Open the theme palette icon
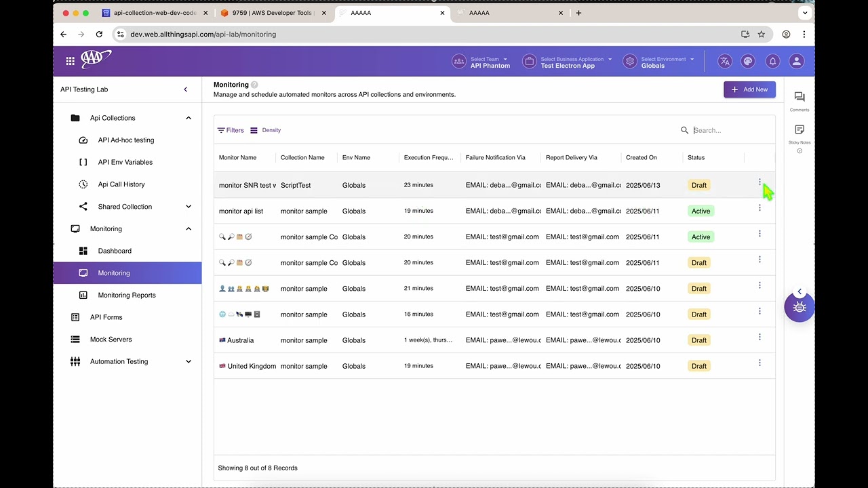The height and width of the screenshot is (488, 868). (748, 61)
